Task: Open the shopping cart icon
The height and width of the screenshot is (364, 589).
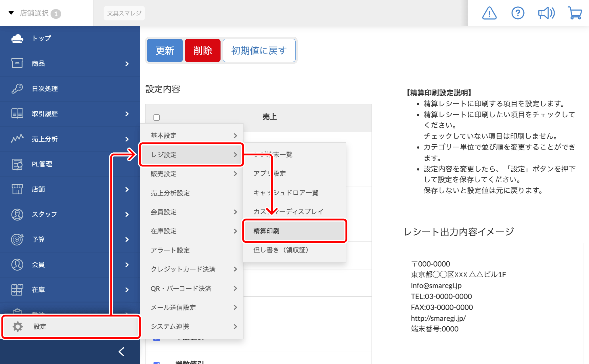Action: (x=575, y=13)
